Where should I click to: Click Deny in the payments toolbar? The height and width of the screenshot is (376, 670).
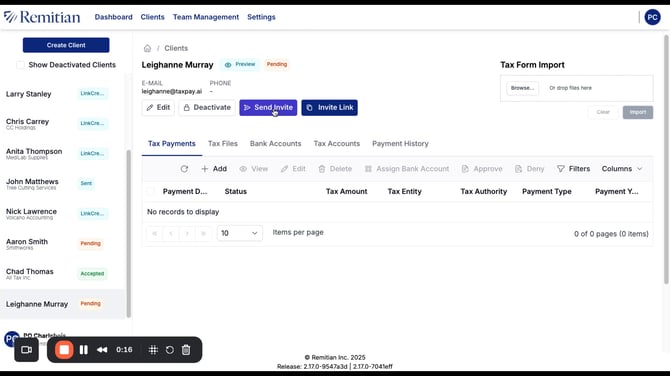(529, 169)
